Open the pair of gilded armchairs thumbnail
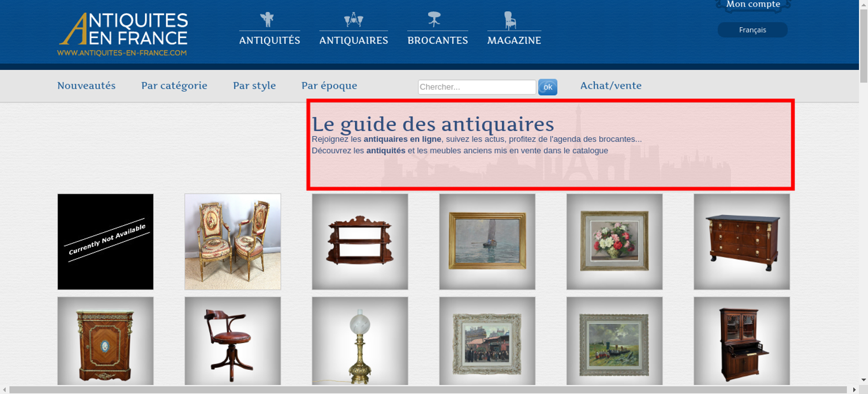The width and height of the screenshot is (868, 394). 233,242
